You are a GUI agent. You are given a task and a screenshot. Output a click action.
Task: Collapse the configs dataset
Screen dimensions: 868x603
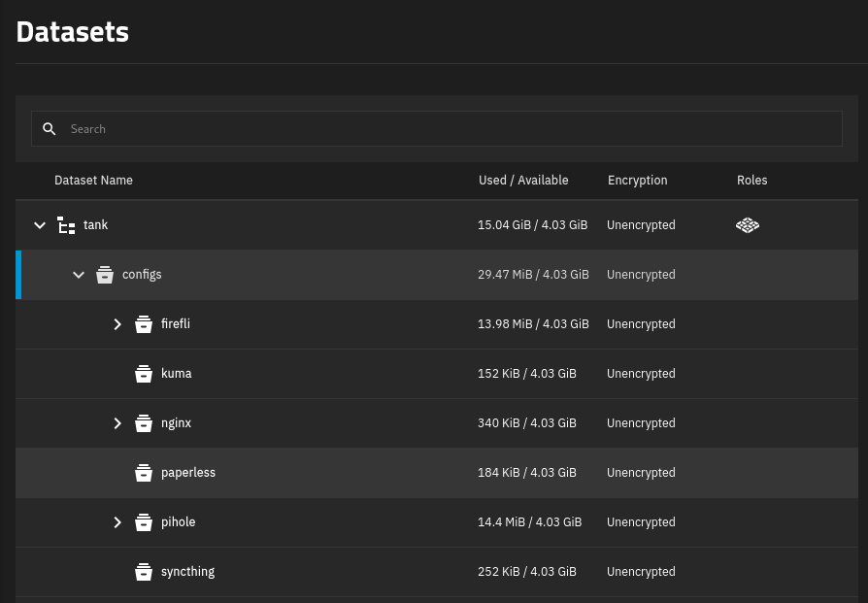tap(79, 275)
